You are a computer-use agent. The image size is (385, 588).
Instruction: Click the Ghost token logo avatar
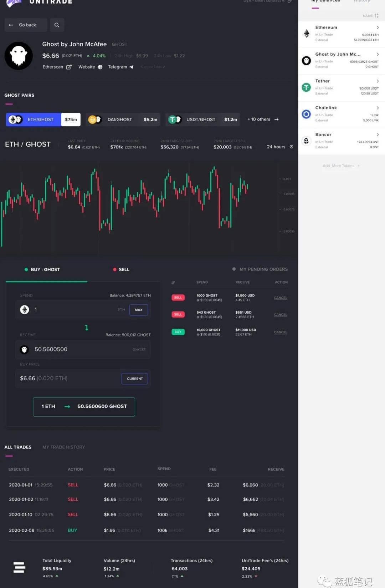click(19, 56)
